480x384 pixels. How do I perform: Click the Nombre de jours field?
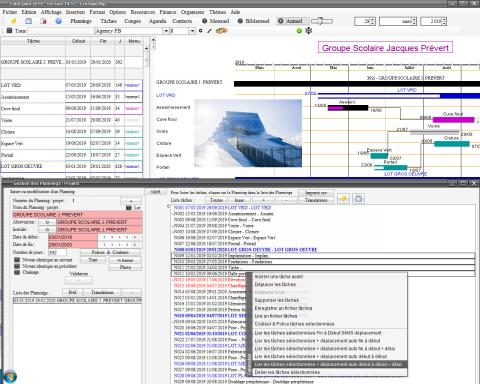coord(57,253)
